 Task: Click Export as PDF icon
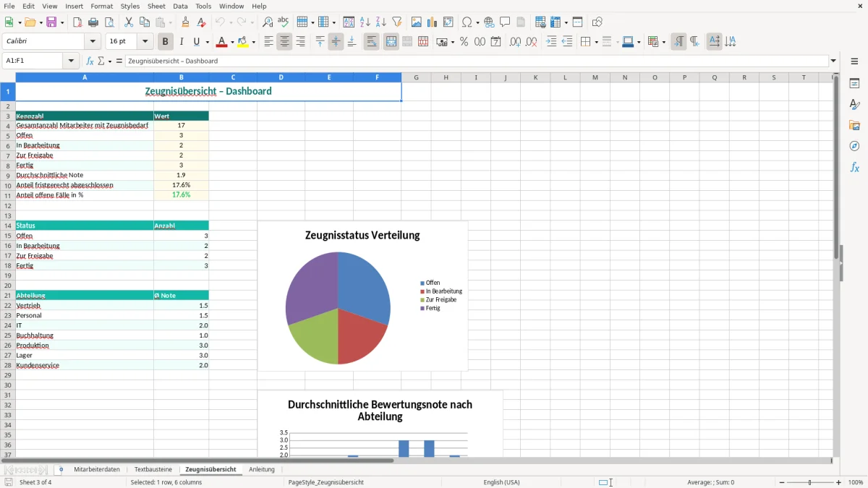point(77,22)
